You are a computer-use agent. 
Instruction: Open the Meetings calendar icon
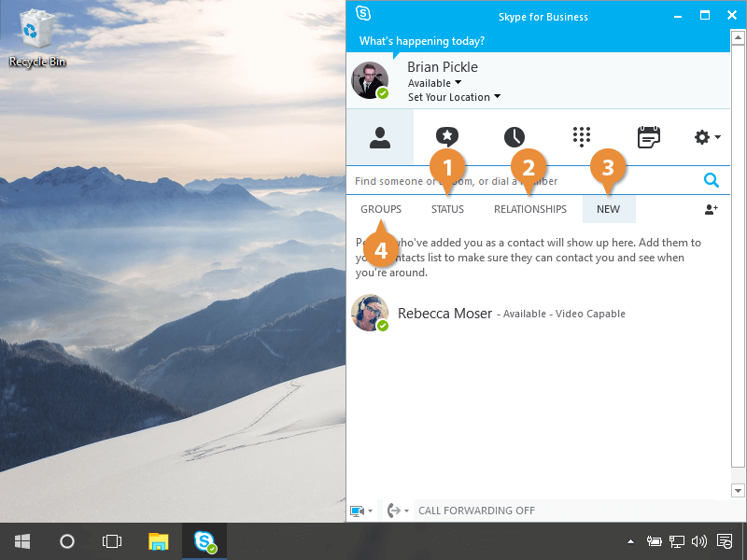[648, 137]
